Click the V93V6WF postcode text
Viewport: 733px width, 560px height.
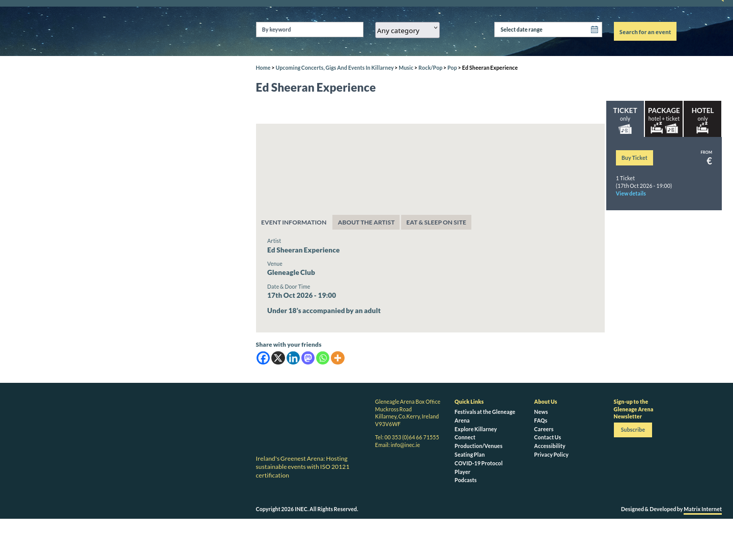(388, 424)
